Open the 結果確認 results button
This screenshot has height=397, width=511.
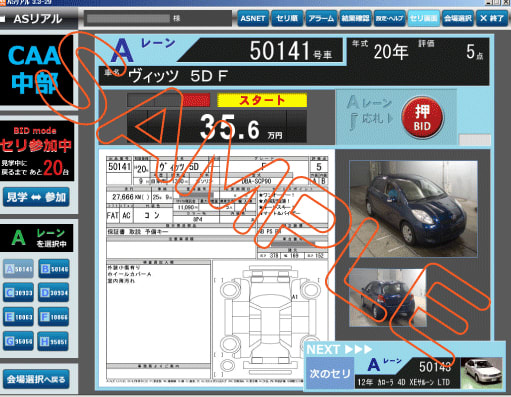[x=355, y=18]
